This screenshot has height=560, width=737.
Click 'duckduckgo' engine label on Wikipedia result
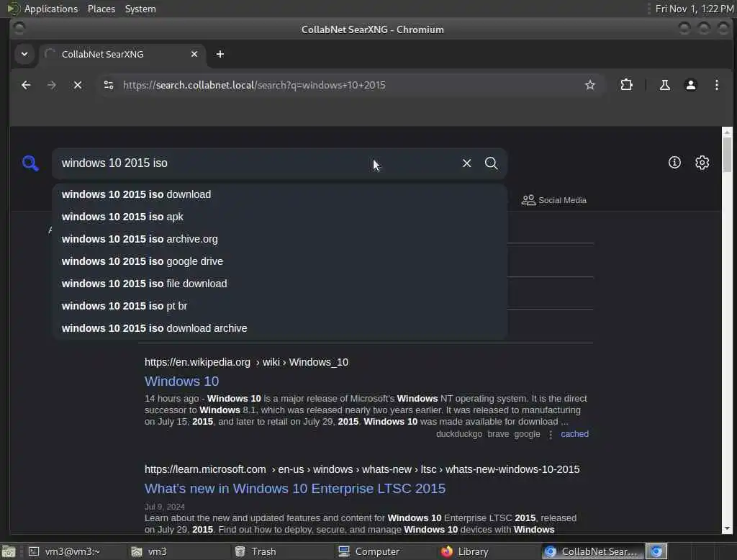[x=458, y=434]
